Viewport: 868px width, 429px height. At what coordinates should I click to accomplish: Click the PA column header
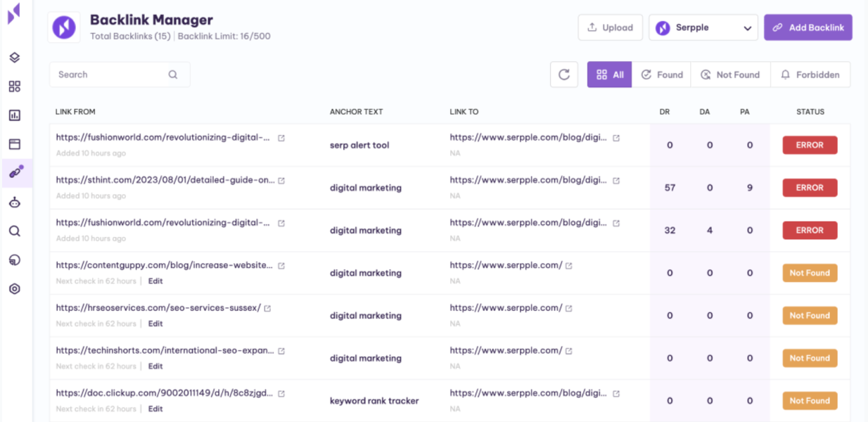745,112
